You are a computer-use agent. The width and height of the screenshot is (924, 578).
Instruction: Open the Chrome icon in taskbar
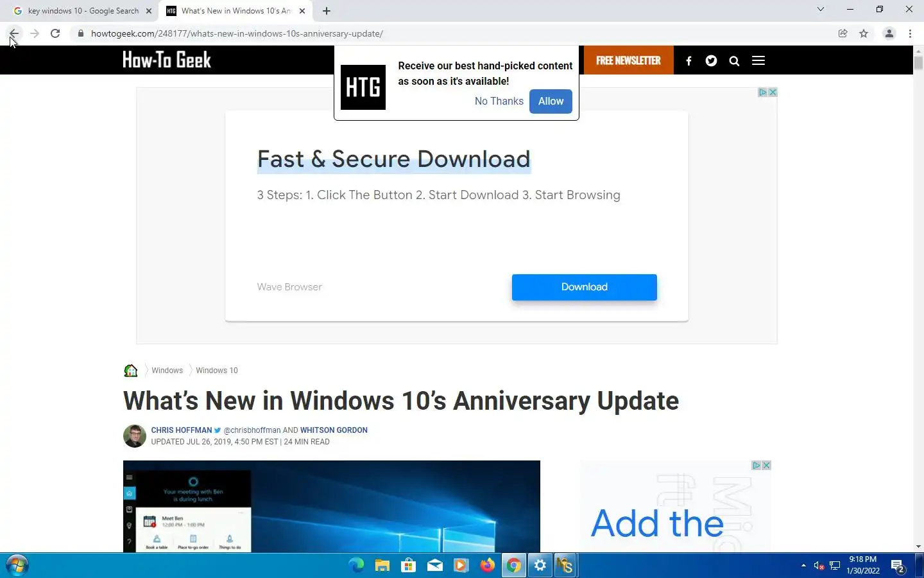tap(514, 565)
